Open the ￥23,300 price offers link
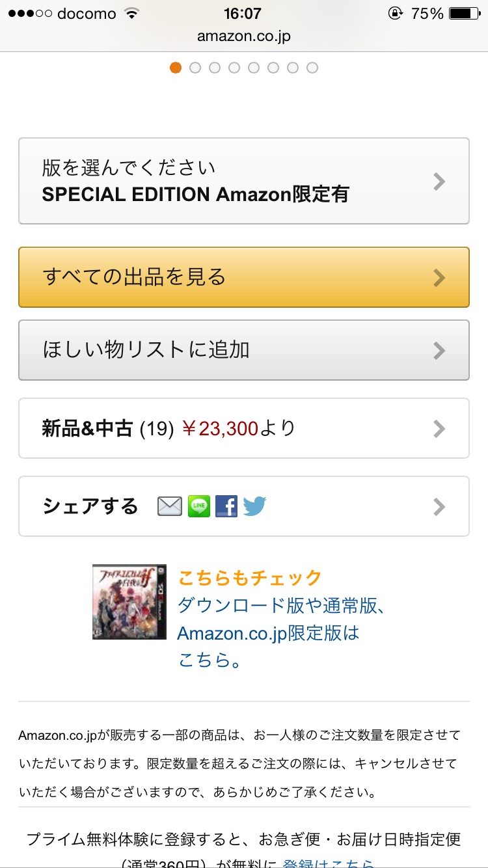This screenshot has height=868, width=488. (x=220, y=428)
